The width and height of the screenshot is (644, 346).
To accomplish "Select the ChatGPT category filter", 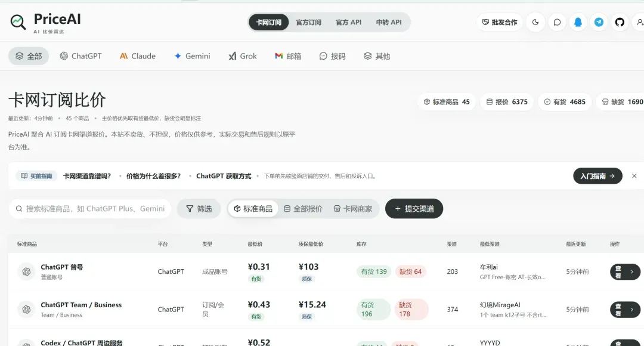I will [80, 56].
